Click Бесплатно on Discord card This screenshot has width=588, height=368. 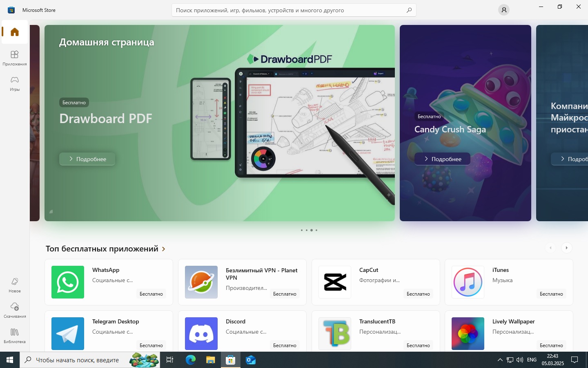[285, 346]
